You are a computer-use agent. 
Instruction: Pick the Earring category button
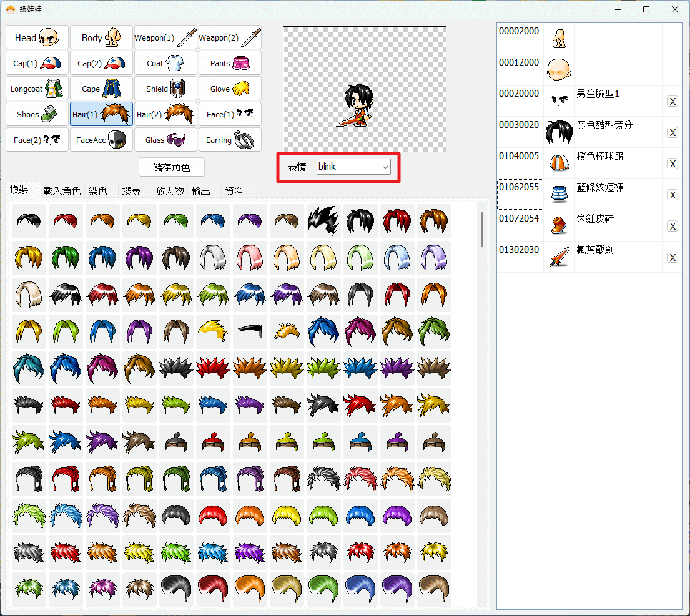pos(230,140)
